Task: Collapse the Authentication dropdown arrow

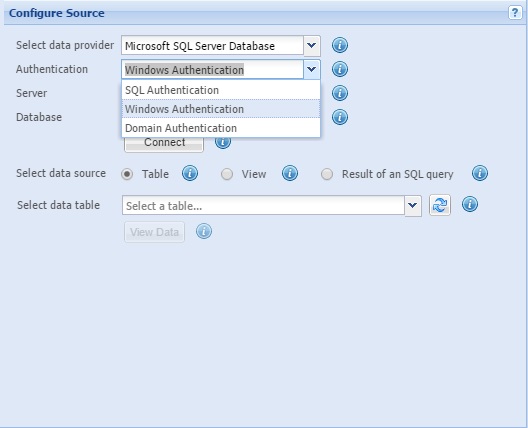Action: [x=312, y=69]
